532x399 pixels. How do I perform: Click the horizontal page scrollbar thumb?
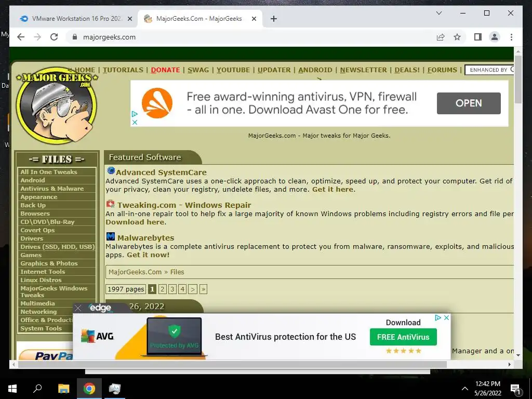coord(232,364)
